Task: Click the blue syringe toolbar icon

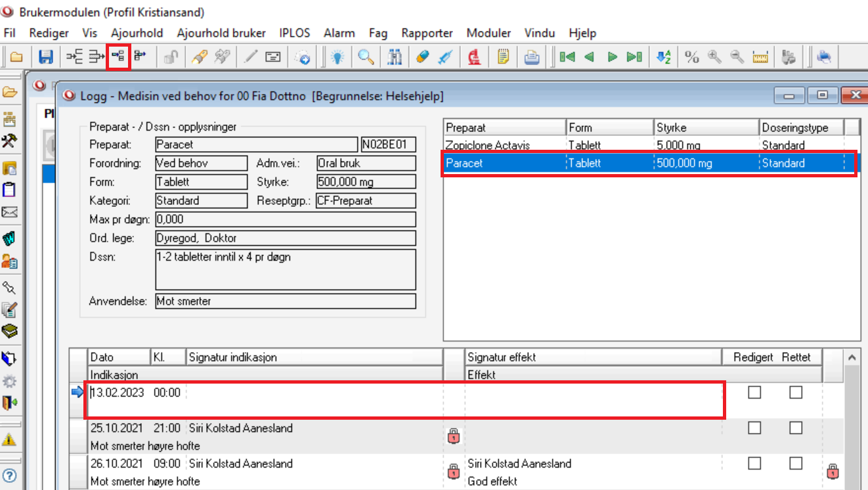Action: [x=445, y=57]
